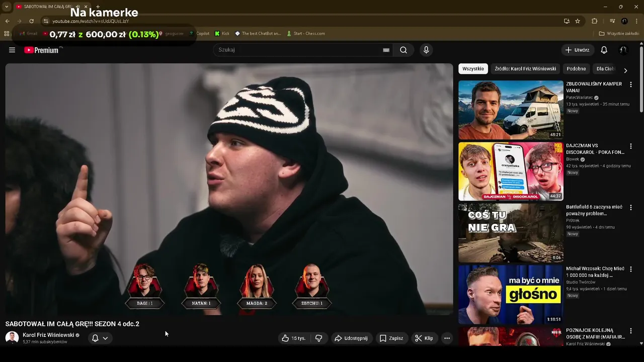644x362 pixels.
Task: Click BAGI : 1 player portrait in video
Action: 144,286
